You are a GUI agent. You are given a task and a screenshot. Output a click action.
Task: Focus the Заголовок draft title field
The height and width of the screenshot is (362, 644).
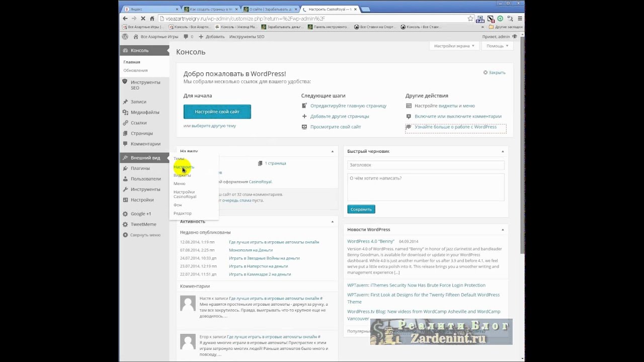(426, 165)
